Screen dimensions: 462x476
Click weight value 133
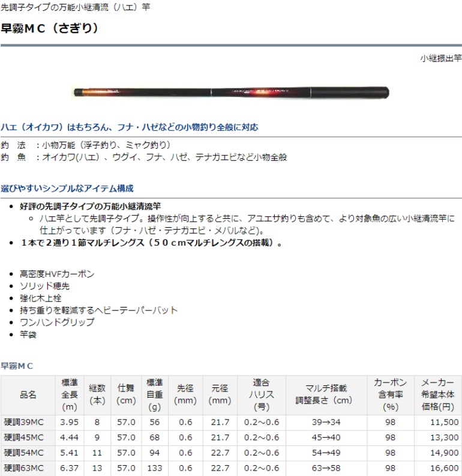[x=155, y=468]
